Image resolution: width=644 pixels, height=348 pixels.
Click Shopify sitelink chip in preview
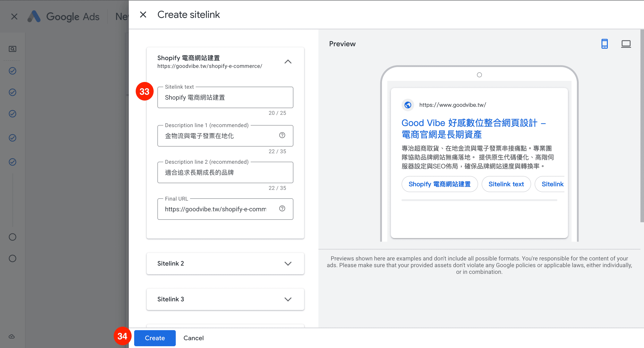click(x=439, y=184)
